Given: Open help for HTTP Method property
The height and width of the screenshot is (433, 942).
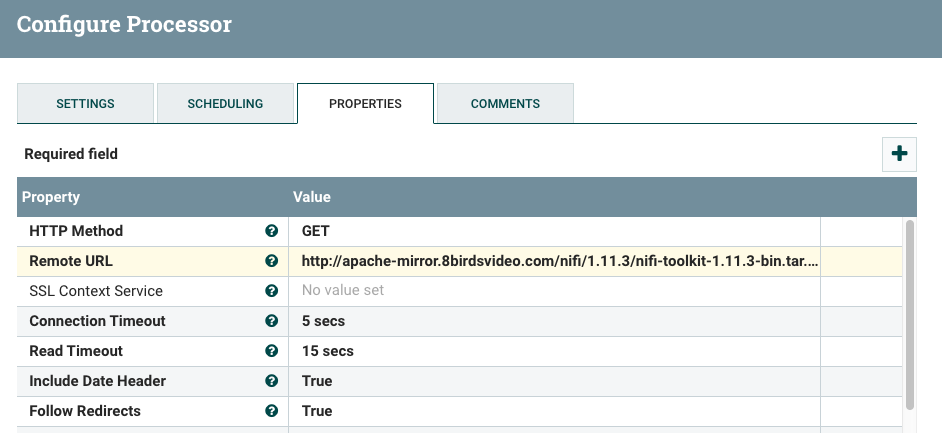Looking at the screenshot, I should [x=272, y=231].
